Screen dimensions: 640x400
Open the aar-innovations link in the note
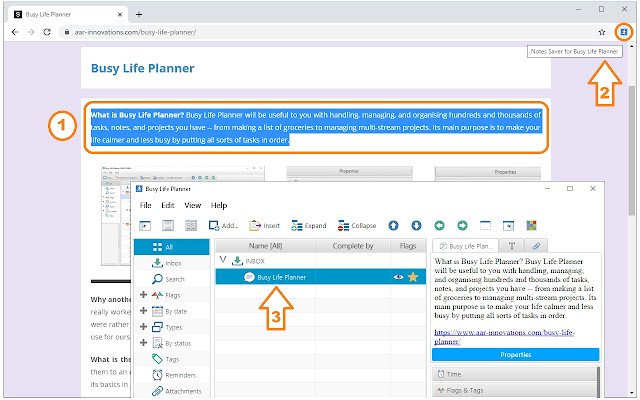504,337
